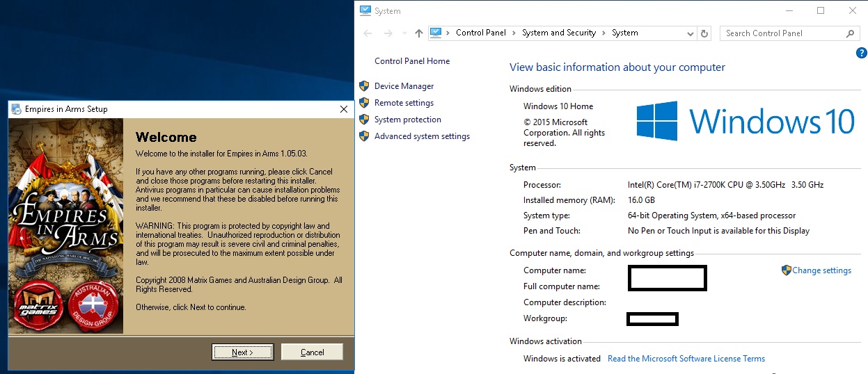Go back in System window navigation
Screen dimensions: 868x374
pyautogui.click(x=368, y=33)
